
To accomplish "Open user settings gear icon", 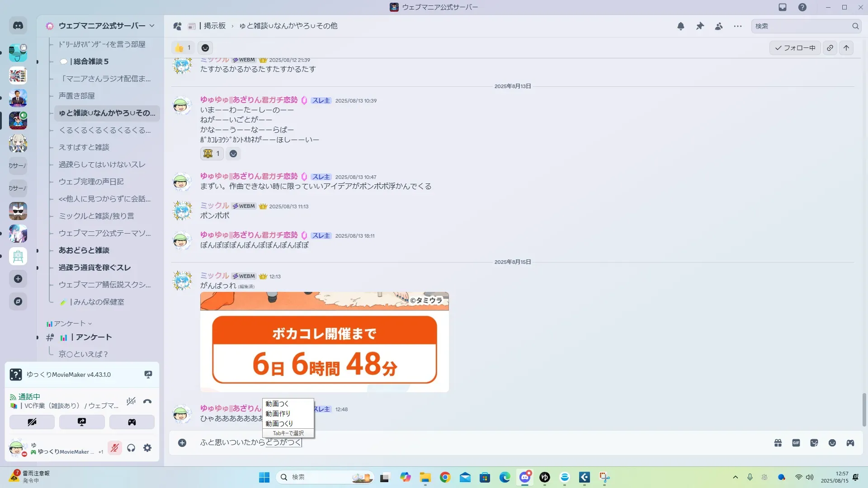I will pyautogui.click(x=147, y=448).
